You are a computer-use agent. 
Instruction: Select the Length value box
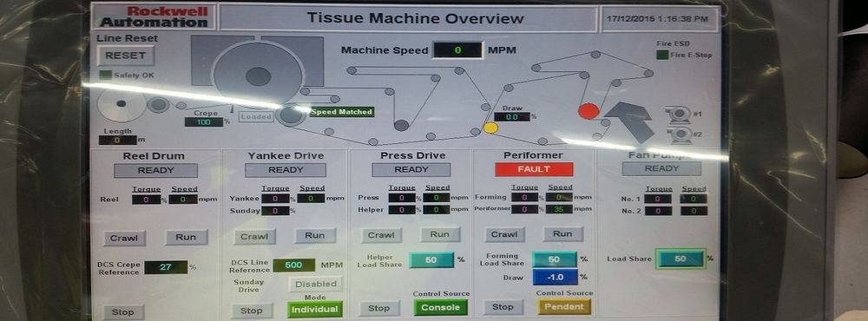(117, 140)
